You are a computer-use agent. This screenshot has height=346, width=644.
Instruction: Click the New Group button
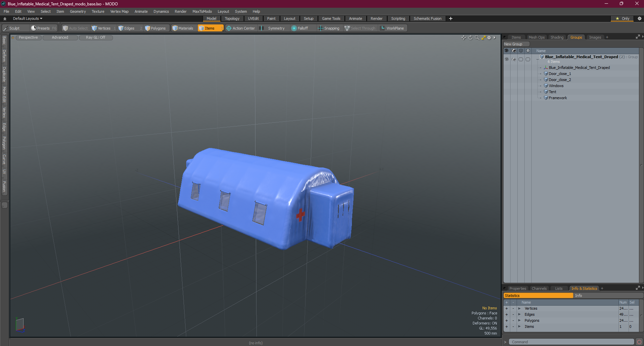point(516,44)
